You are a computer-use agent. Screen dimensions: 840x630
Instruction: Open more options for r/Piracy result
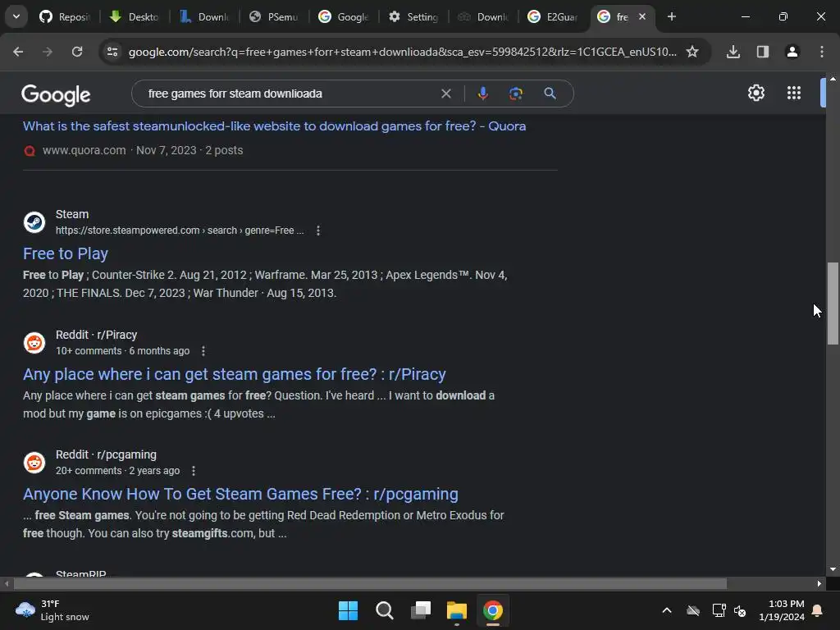[203, 351]
